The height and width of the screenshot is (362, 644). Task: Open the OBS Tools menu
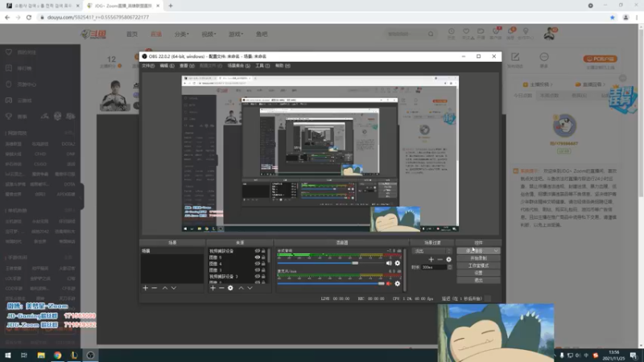coord(262,66)
